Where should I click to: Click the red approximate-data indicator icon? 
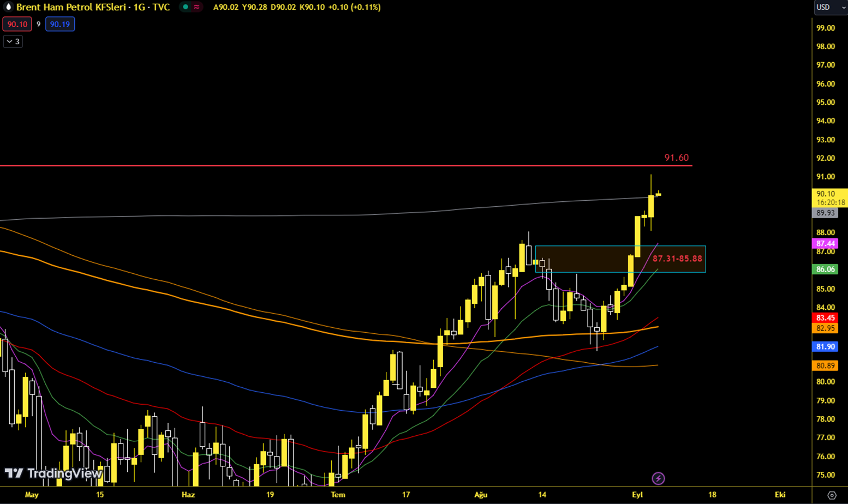coord(196,7)
